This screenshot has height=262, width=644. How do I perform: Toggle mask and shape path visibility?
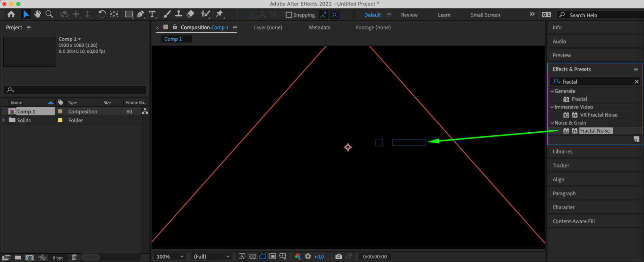[x=263, y=256]
